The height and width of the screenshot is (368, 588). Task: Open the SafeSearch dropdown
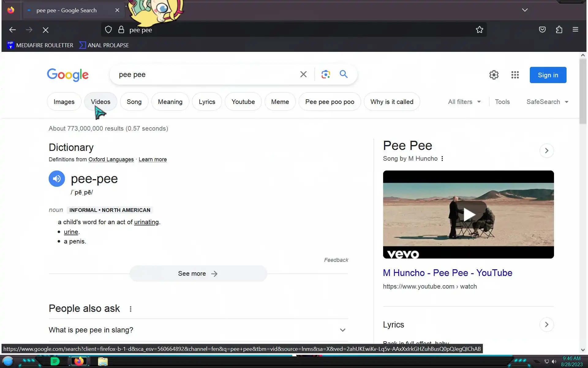[547, 102]
